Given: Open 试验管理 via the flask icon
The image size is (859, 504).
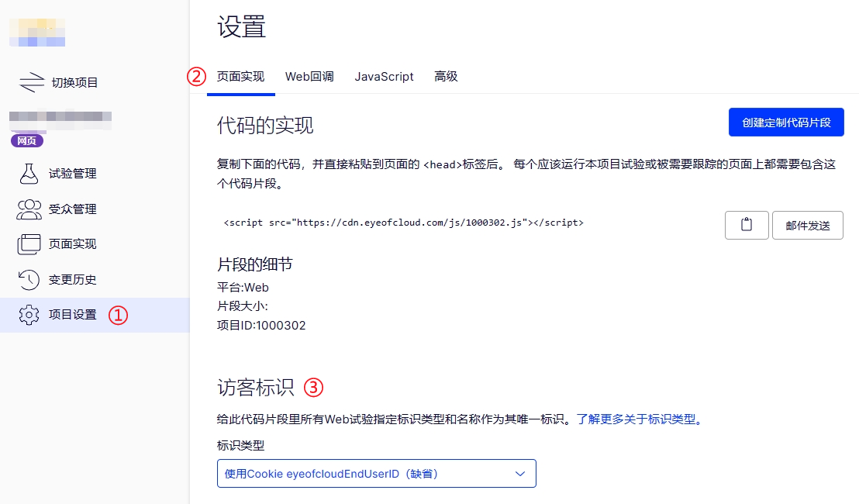Looking at the screenshot, I should (29, 174).
